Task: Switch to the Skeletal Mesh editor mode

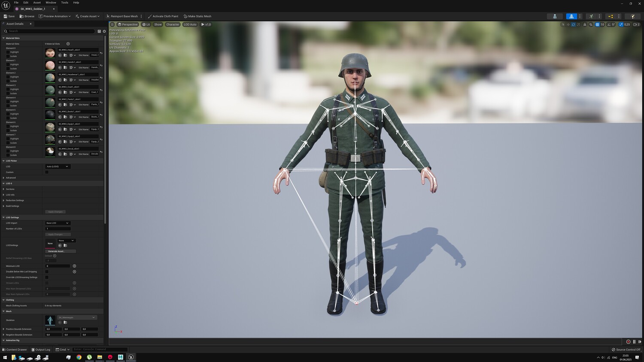Action: point(571,16)
